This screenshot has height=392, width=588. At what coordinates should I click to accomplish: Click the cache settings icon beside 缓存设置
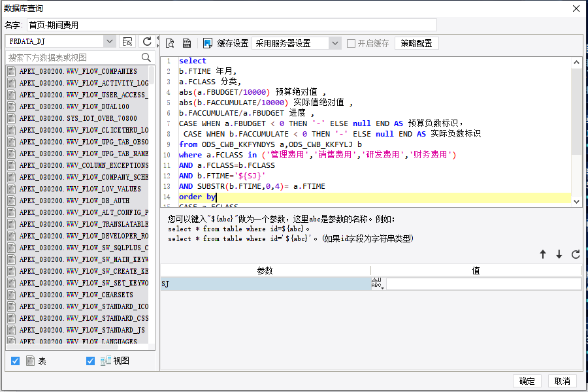[x=207, y=43]
